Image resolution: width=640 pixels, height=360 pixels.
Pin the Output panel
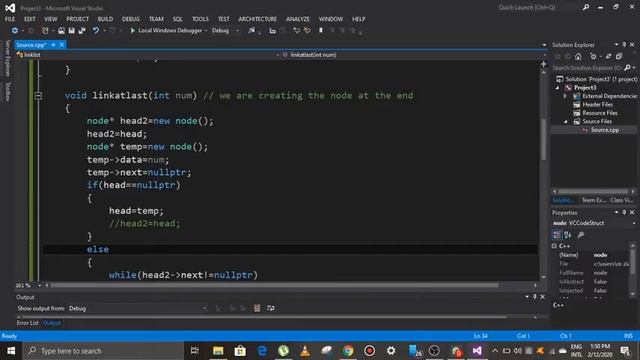535,297
